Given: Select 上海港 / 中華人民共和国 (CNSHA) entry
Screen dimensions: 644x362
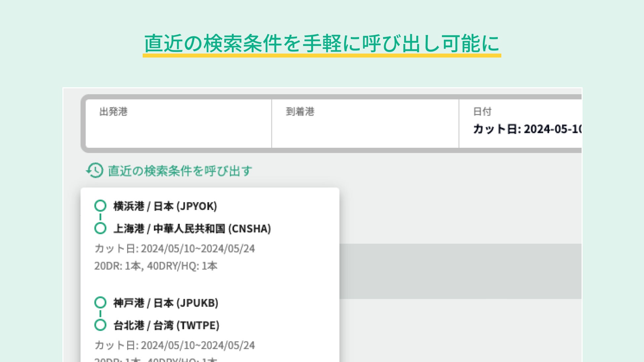Looking at the screenshot, I should coord(192,228).
